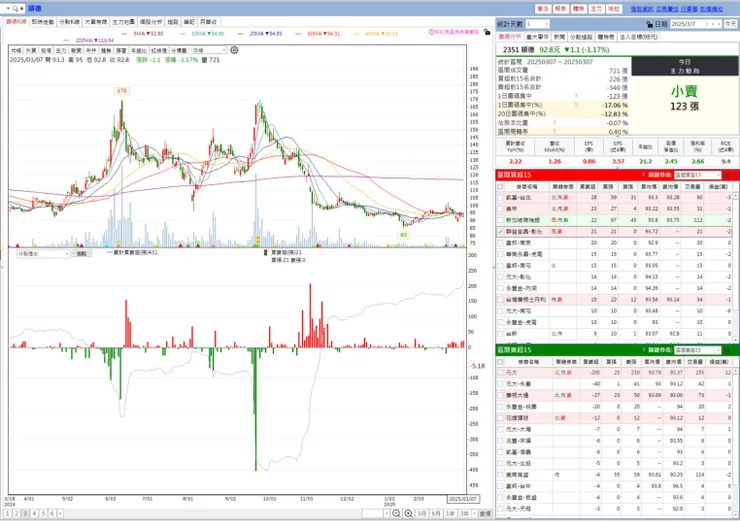Tick the checkbox for 富邦-南京
Viewport: 740px width, 521px height.
pos(500,243)
